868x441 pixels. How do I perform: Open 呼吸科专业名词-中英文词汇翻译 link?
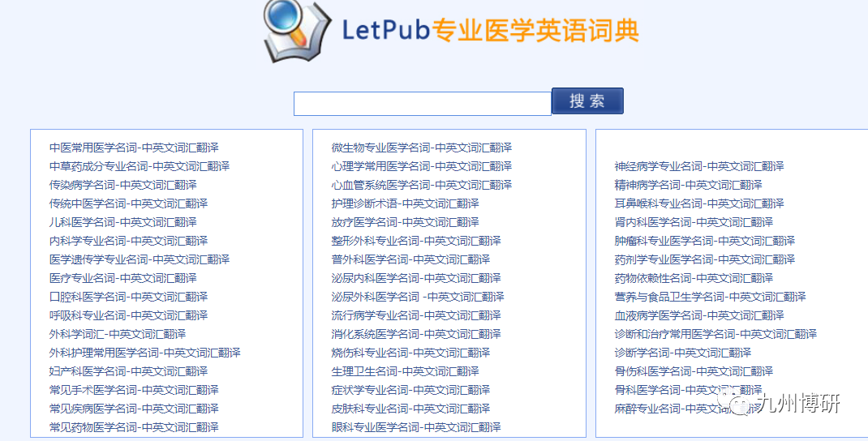[128, 315]
